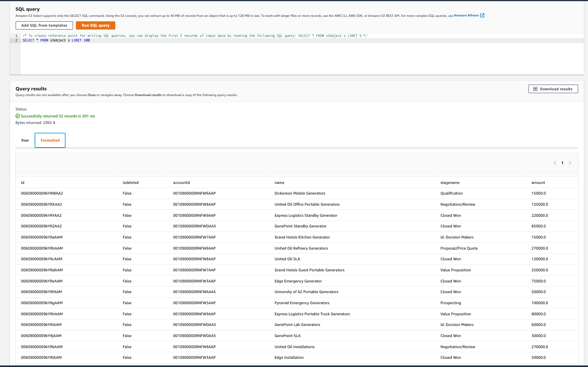Image resolution: width=588 pixels, height=367 pixels.
Task: Click the isdeleted column header
Action: pos(130,183)
